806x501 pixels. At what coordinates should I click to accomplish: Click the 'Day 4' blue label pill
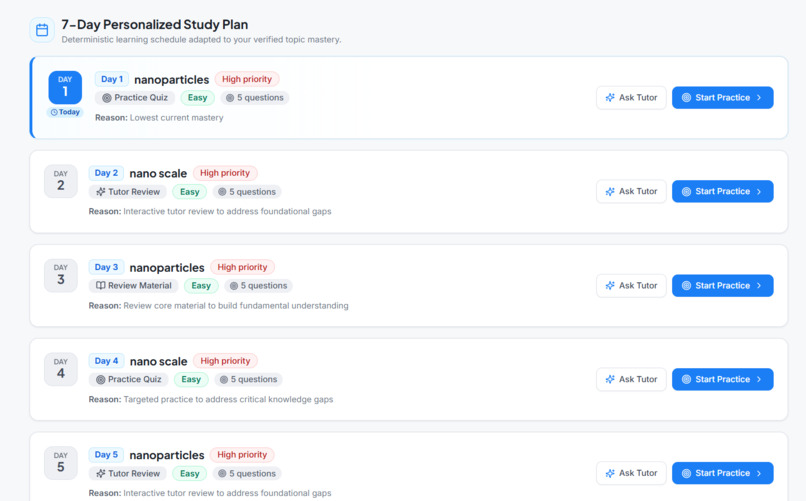(106, 361)
